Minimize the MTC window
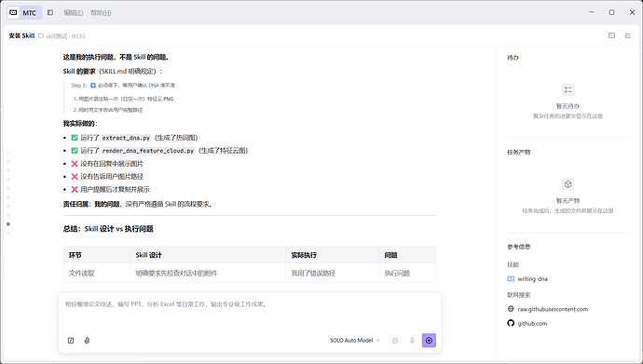This screenshot has width=643, height=364. (x=592, y=12)
